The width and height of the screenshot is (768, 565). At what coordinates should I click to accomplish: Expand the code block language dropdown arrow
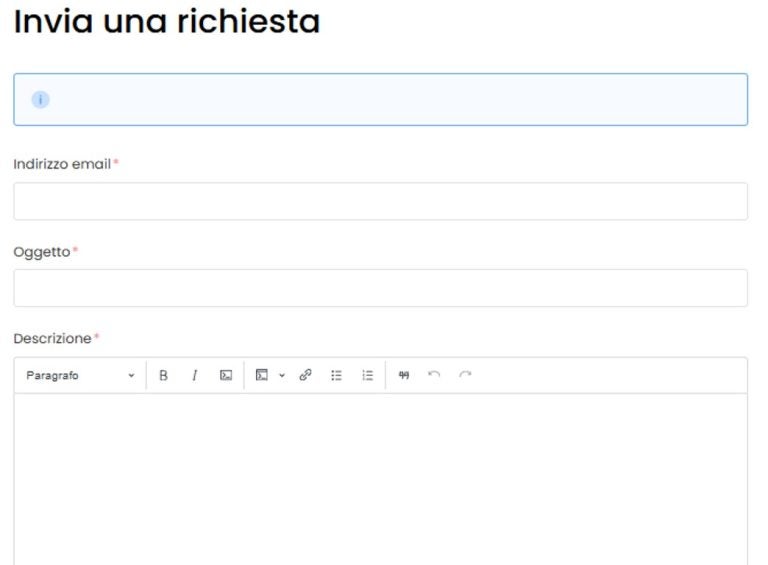point(281,375)
